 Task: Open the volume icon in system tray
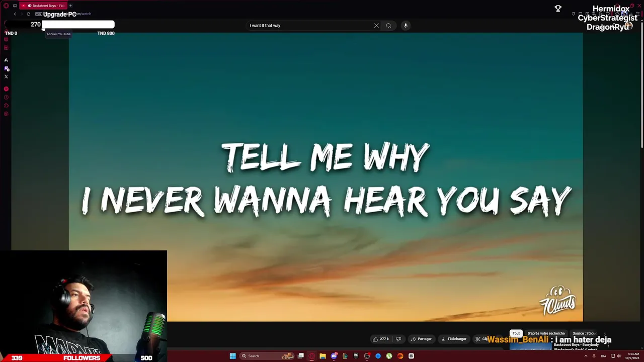coord(618,356)
